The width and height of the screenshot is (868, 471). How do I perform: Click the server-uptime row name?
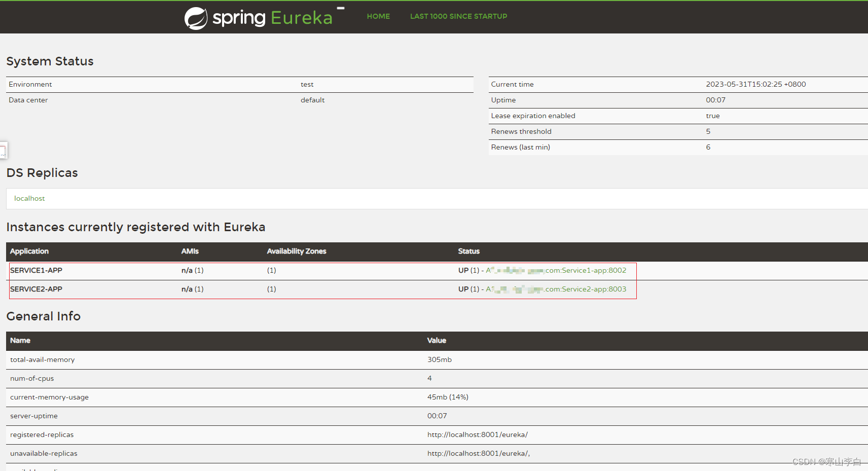34,416
